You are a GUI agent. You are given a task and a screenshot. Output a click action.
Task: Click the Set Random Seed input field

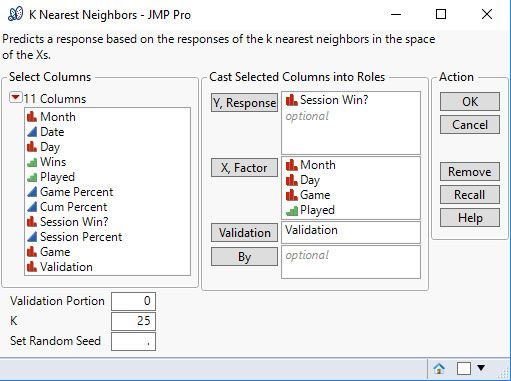pyautogui.click(x=133, y=341)
